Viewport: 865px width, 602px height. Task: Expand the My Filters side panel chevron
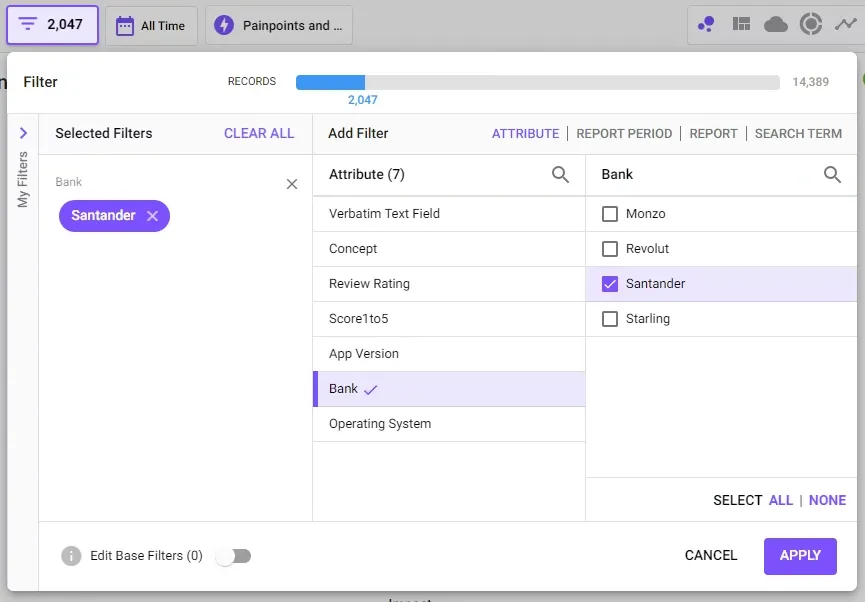[x=23, y=133]
